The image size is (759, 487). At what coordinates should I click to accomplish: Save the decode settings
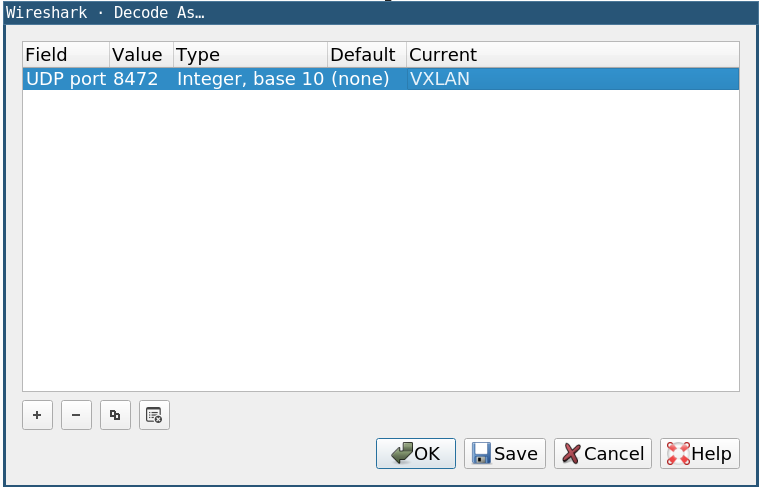point(504,453)
